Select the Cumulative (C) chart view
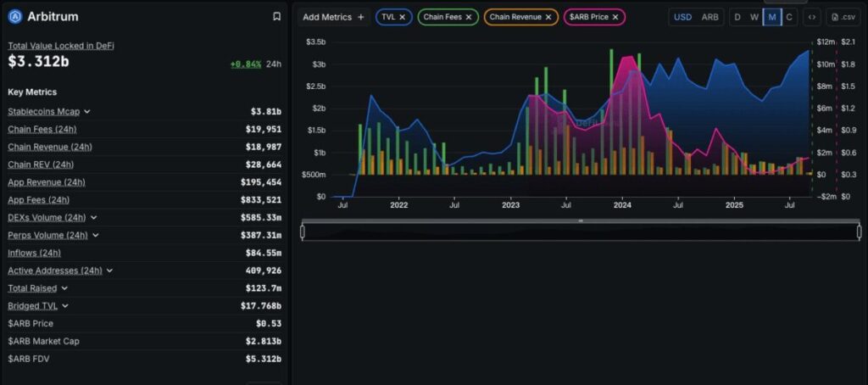This screenshot has width=868, height=385. pyautogui.click(x=789, y=17)
